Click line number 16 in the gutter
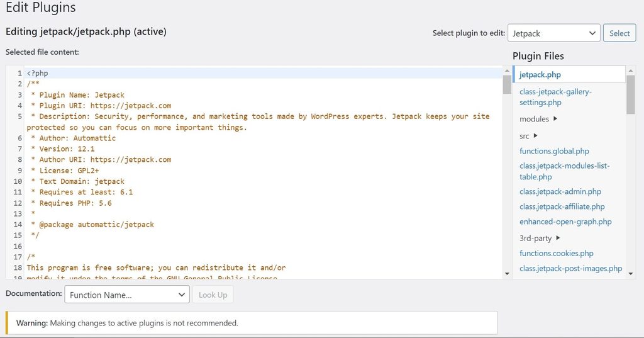The width and height of the screenshot is (644, 338). pos(18,246)
